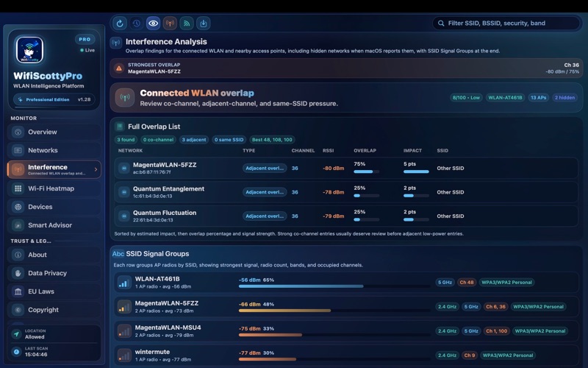This screenshot has height=368, width=588.
Task: Click the icon beside Quantum Fluctuation row
Action: coord(123,216)
